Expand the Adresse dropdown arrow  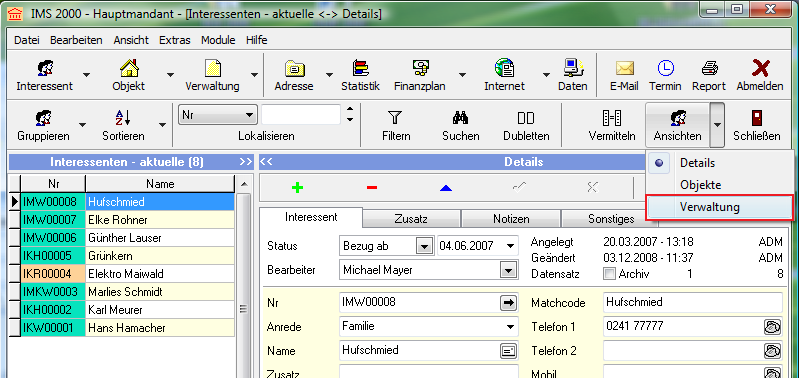[329, 75]
